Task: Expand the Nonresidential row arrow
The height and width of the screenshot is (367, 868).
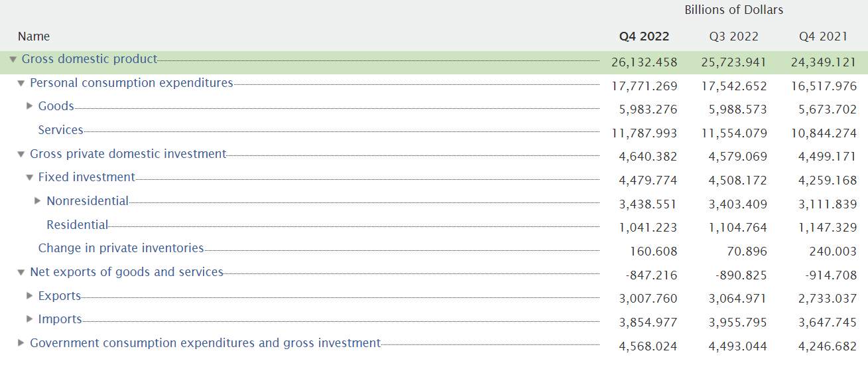Action: 38,201
